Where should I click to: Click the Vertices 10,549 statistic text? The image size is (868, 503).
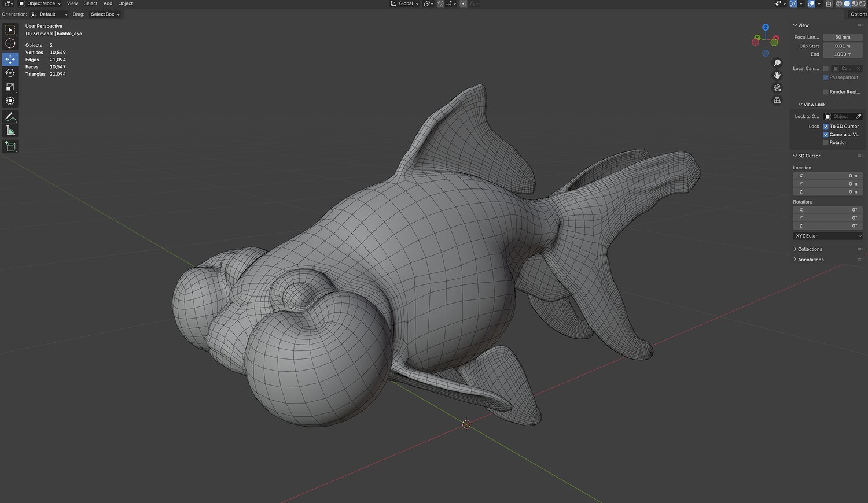(x=46, y=53)
